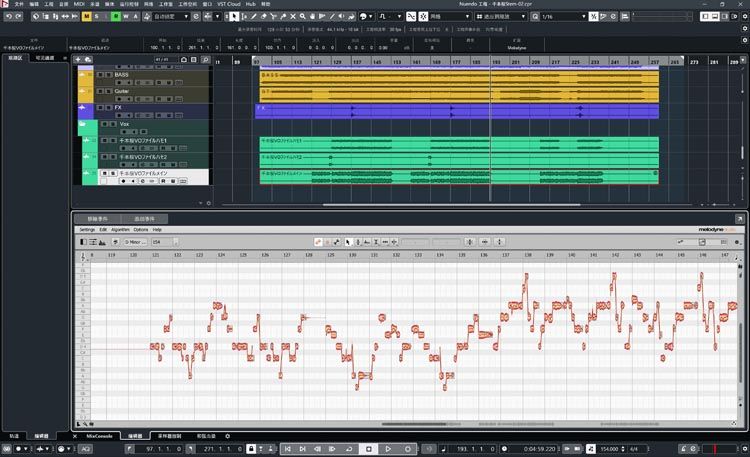Select the Zoom magnifier tool
Screen dimensions: 750x457
[302, 16]
